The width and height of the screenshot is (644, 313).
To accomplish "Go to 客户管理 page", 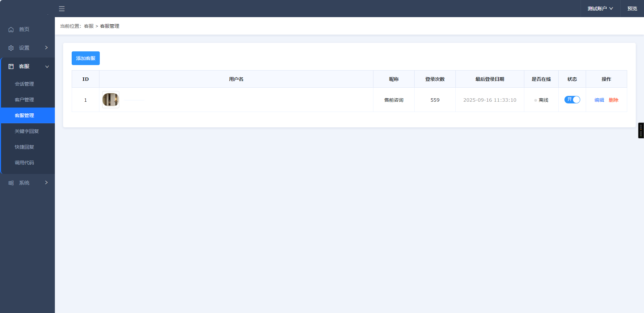I will coord(24,100).
